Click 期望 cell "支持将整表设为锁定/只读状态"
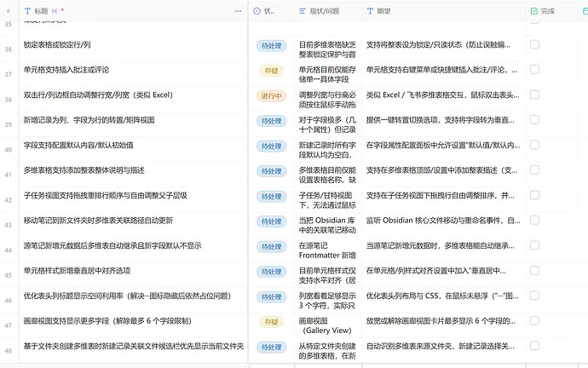 pos(438,44)
